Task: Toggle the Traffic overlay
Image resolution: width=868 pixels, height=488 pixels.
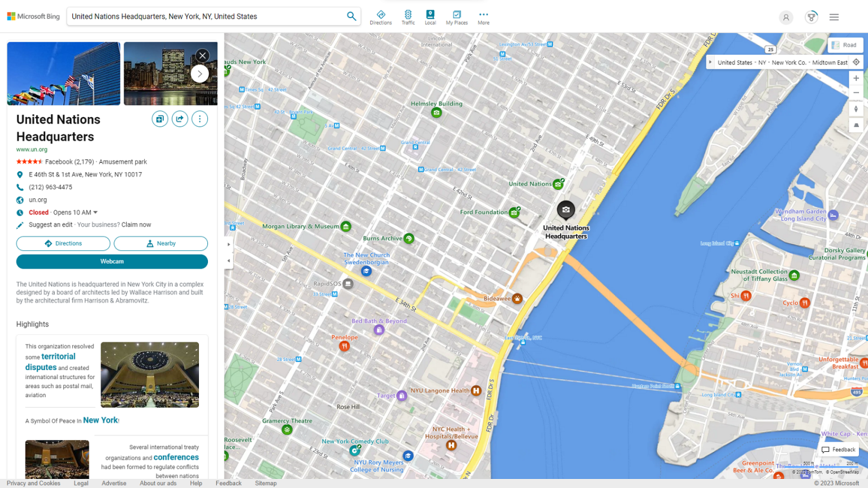Action: [x=408, y=16]
